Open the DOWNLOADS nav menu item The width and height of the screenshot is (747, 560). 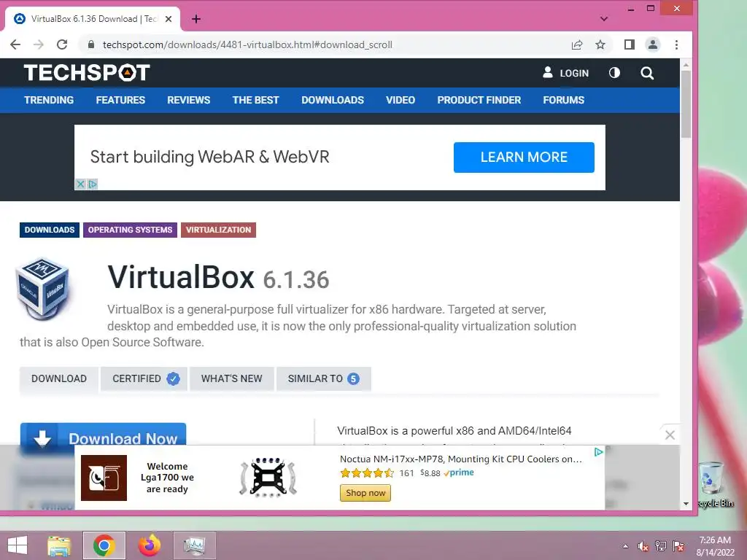click(x=333, y=100)
